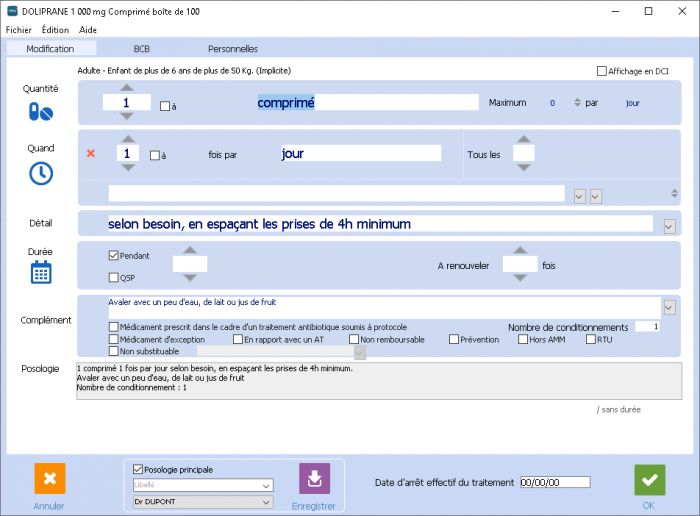Screen dimensions: 700x516
Task: Click the Enregistrer label
Action: click(314, 506)
